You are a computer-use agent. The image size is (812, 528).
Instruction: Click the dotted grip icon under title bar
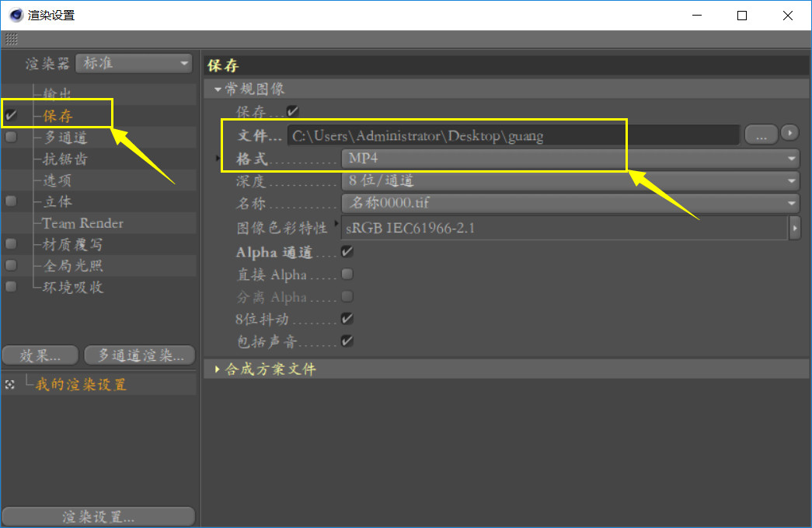pos(12,39)
